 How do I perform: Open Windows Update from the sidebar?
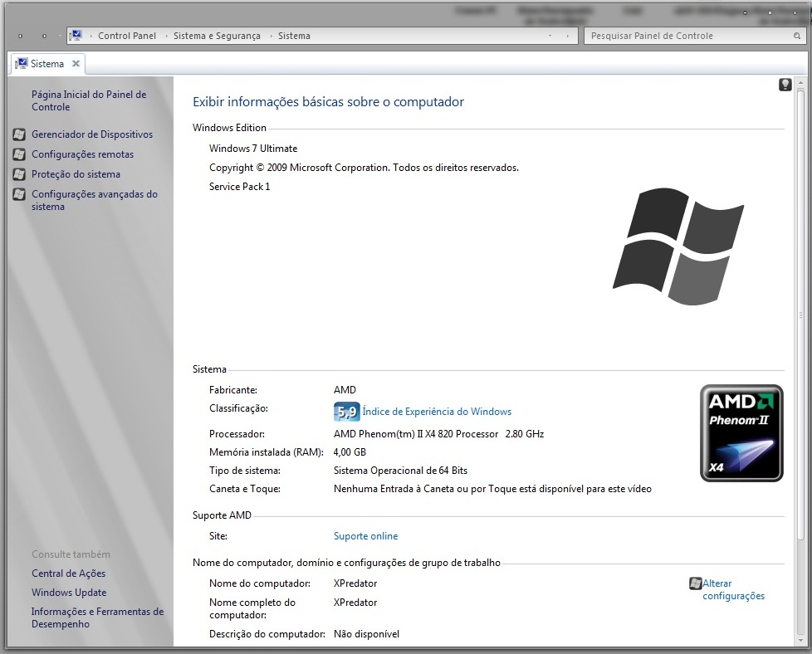[x=69, y=593]
